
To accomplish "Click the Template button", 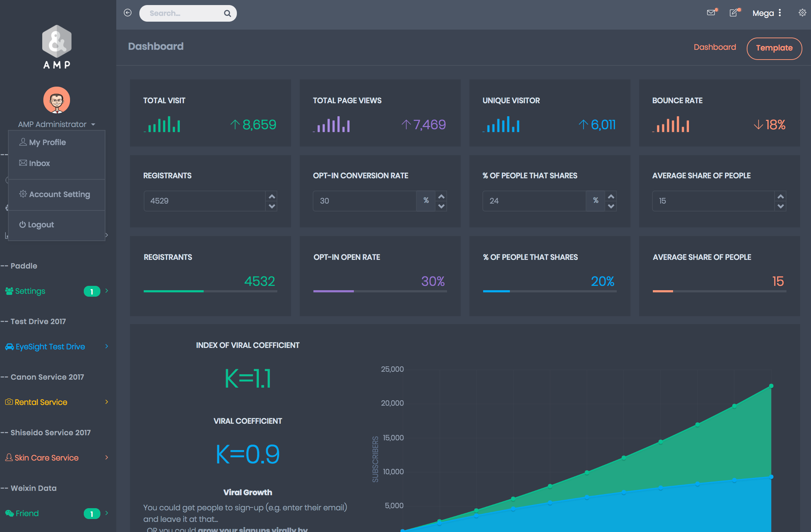I will point(774,48).
